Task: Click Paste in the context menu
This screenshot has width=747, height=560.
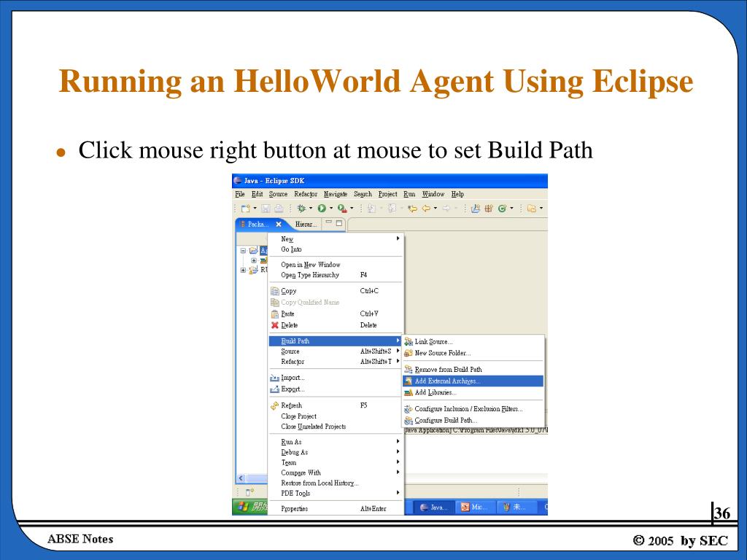Action: click(336, 314)
